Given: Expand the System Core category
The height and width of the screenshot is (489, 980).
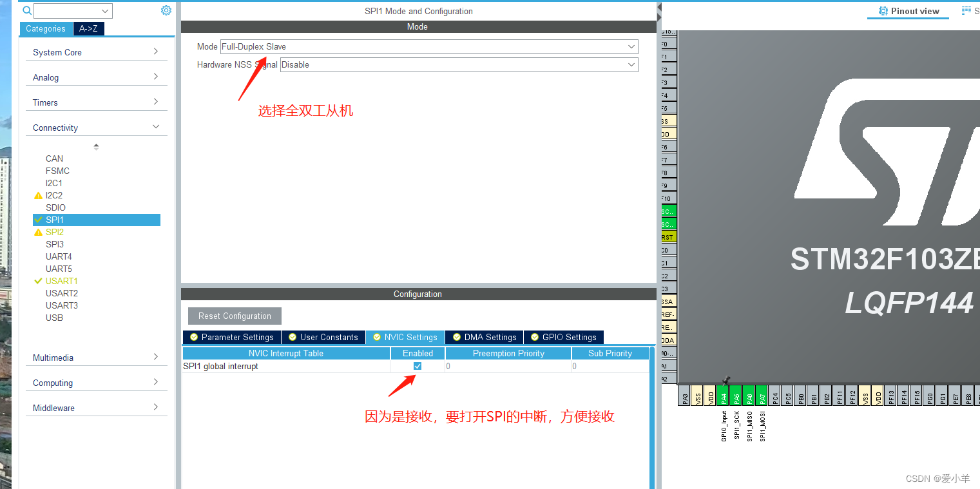Looking at the screenshot, I should coord(96,52).
